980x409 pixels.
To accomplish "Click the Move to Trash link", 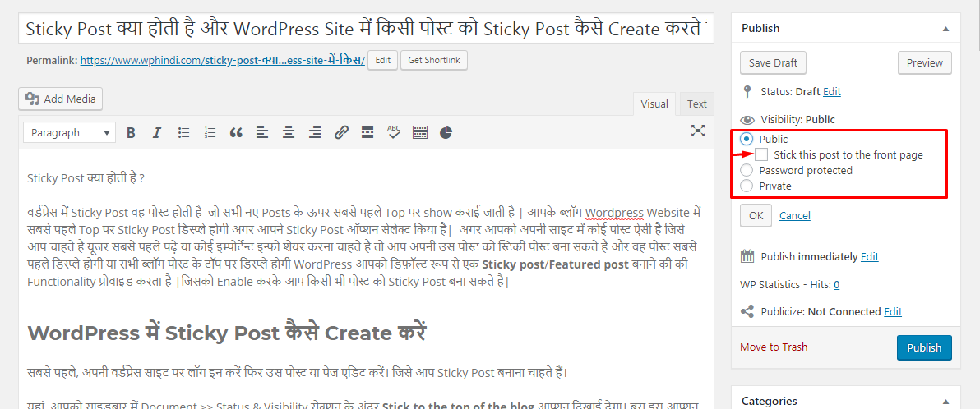I will pyautogui.click(x=774, y=347).
